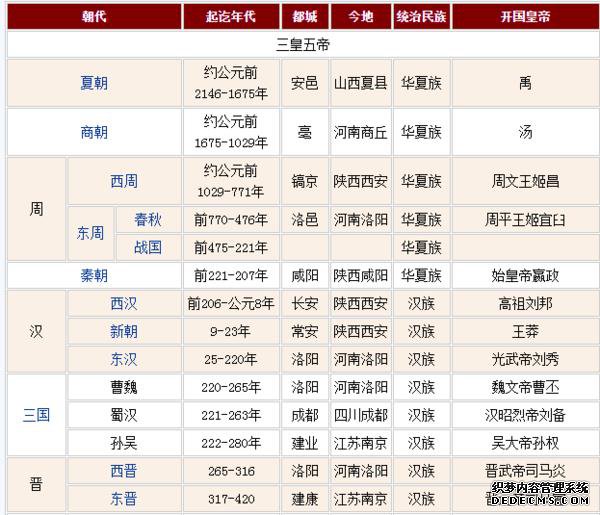This screenshot has width=600, height=515.
Task: Select the 常安 capital cell
Action: click(305, 331)
